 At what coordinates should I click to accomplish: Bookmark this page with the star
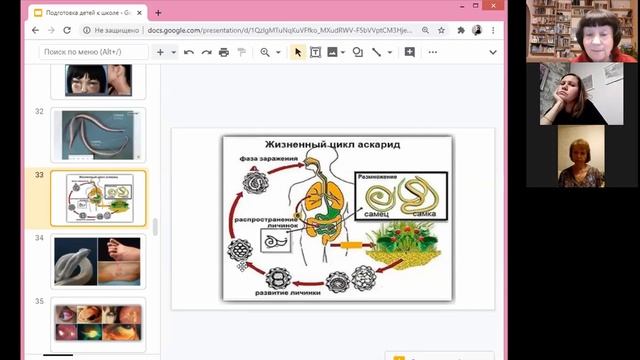click(441, 30)
